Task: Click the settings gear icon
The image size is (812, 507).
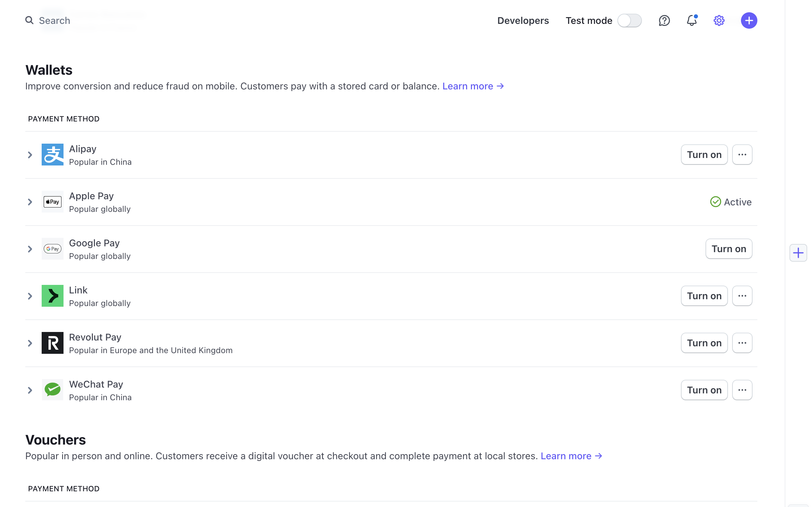Action: (719, 20)
